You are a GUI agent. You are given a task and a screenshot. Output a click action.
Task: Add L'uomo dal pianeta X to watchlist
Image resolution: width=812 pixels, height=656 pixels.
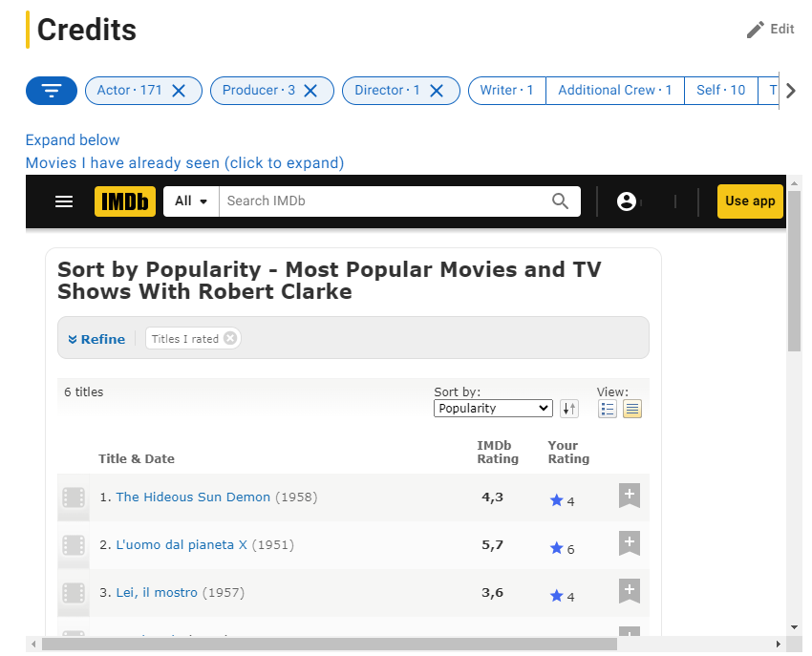coord(630,543)
